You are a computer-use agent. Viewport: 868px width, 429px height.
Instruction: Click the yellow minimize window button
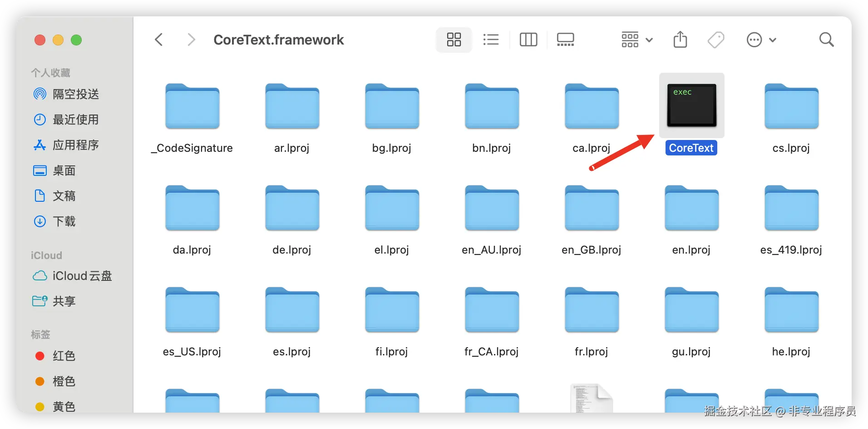58,40
